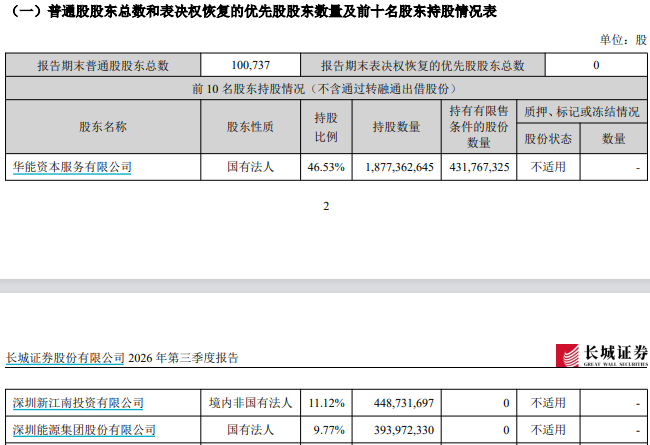The width and height of the screenshot is (650, 445).
Task: Click the 2026 年第三季度报告 header text
Action: (183, 358)
